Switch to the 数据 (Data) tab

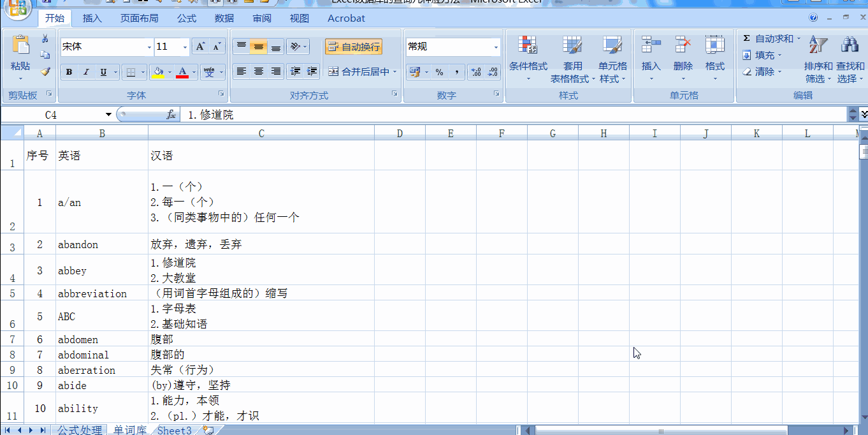point(224,18)
